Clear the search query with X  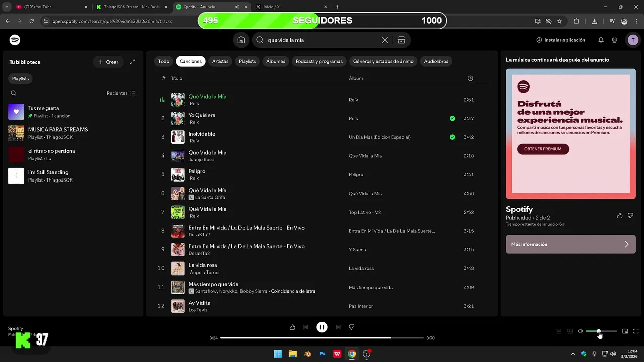click(385, 40)
